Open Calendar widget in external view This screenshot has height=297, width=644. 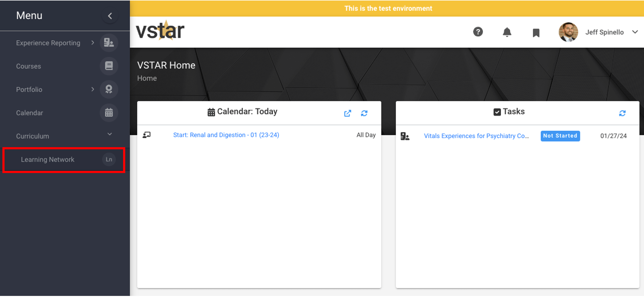click(348, 113)
